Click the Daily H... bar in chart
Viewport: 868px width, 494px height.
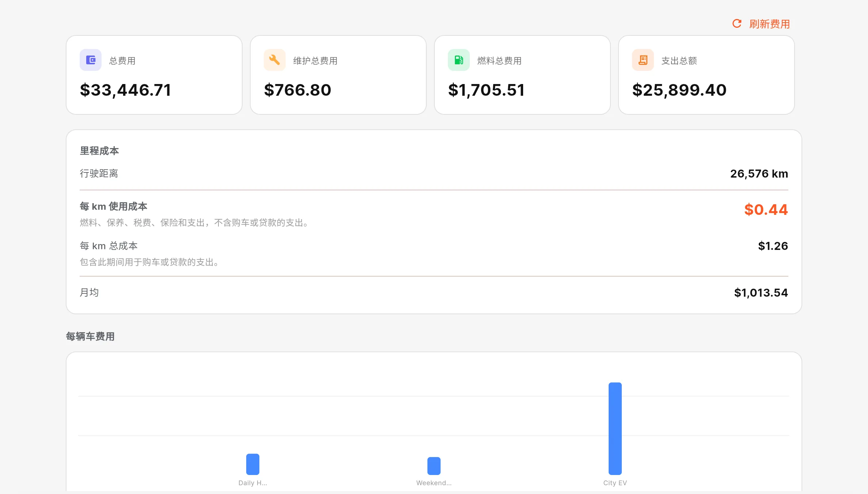[x=253, y=464]
